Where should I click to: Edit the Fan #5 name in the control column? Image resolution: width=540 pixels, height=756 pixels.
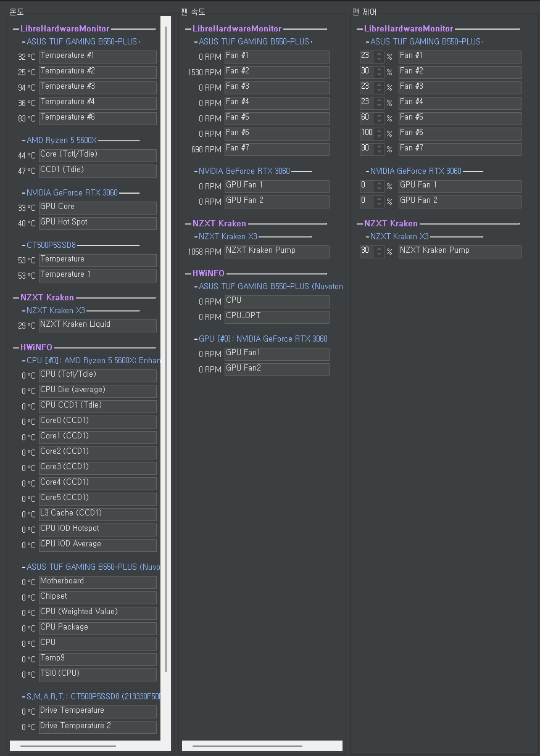460,118
